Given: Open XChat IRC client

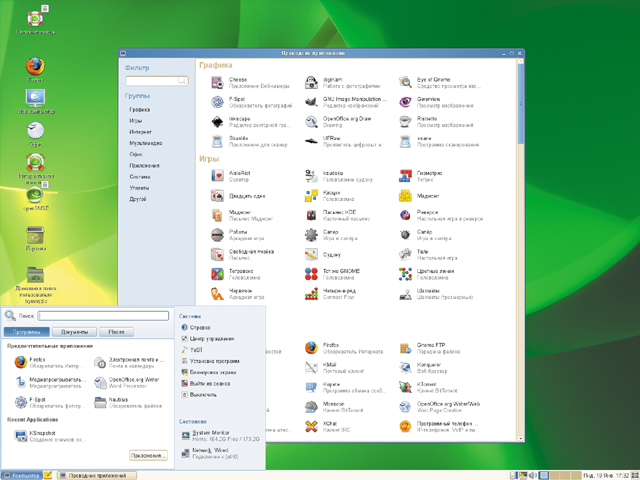Looking at the screenshot, I should pos(327,426).
